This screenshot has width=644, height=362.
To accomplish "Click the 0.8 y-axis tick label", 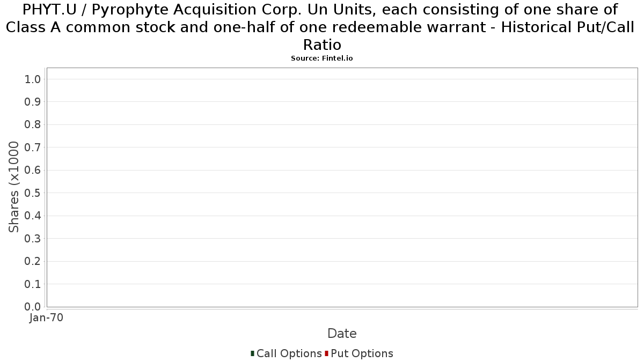I will point(33,125).
